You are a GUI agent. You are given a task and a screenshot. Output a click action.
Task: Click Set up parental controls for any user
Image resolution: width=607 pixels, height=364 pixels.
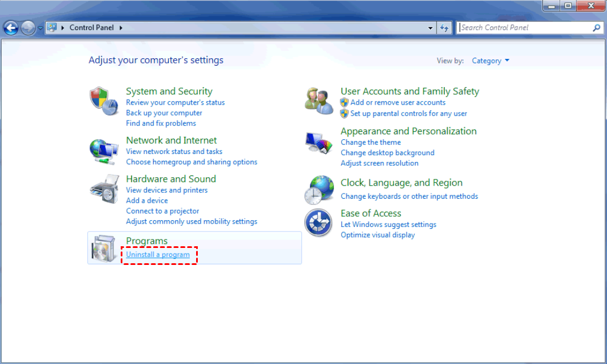coord(408,113)
